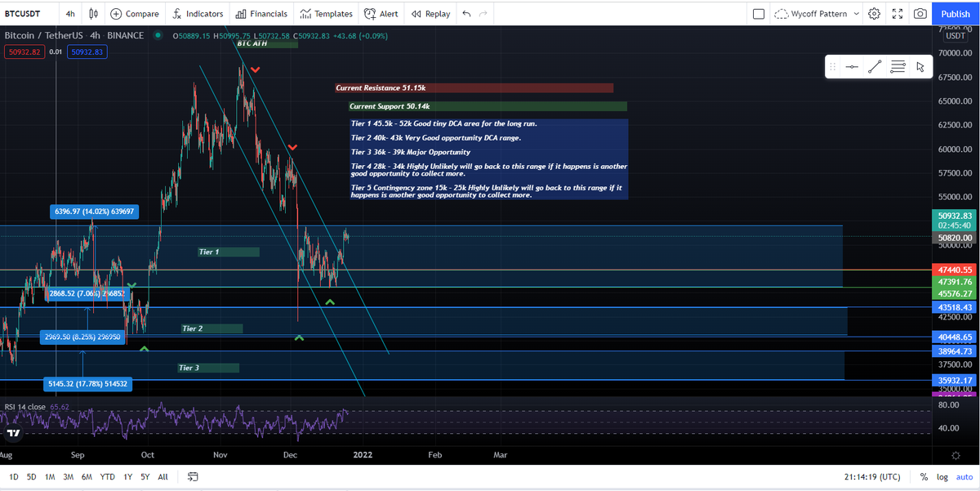
Task: Choose the arrow cursor tool
Action: 920,67
